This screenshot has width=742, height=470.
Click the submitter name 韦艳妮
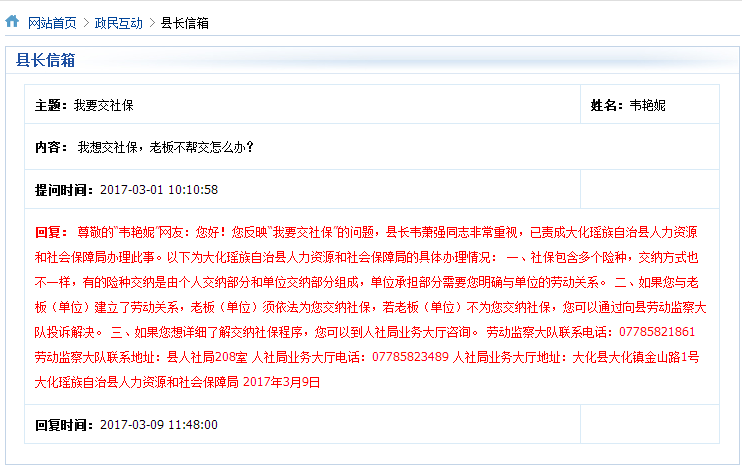tap(648, 105)
